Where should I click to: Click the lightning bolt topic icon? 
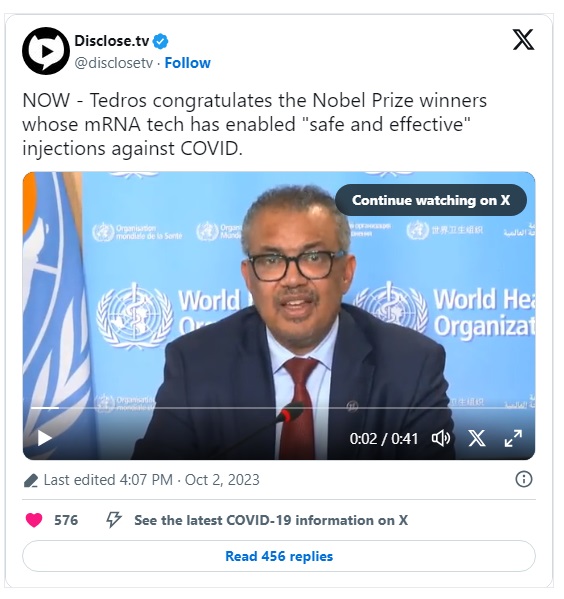point(113,520)
